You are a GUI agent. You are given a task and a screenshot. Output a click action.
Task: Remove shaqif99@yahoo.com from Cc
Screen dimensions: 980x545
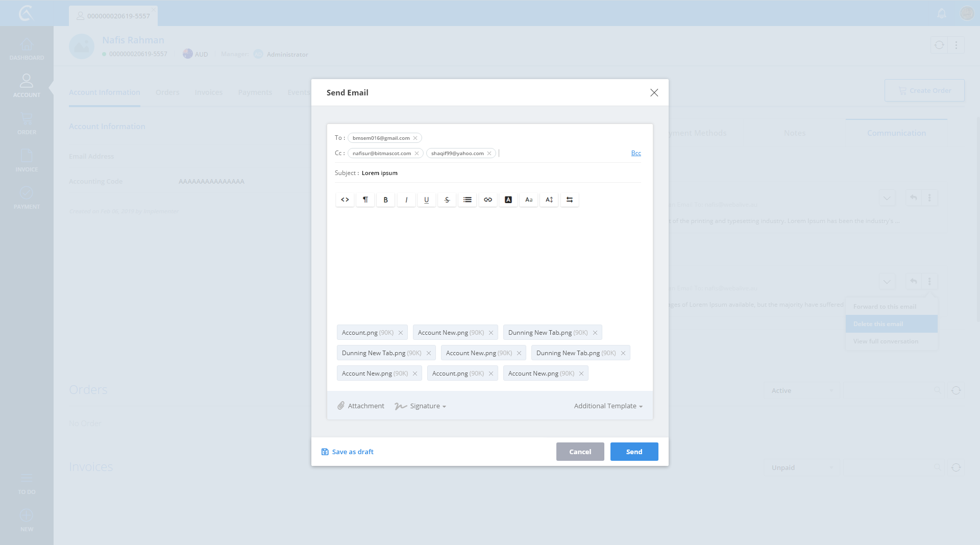(489, 153)
